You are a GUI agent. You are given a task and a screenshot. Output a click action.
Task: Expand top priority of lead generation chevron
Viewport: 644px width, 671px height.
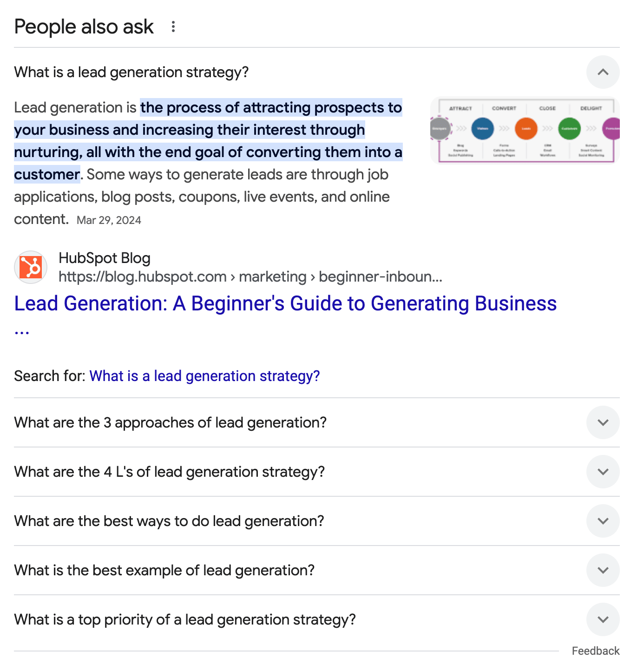[x=603, y=619]
